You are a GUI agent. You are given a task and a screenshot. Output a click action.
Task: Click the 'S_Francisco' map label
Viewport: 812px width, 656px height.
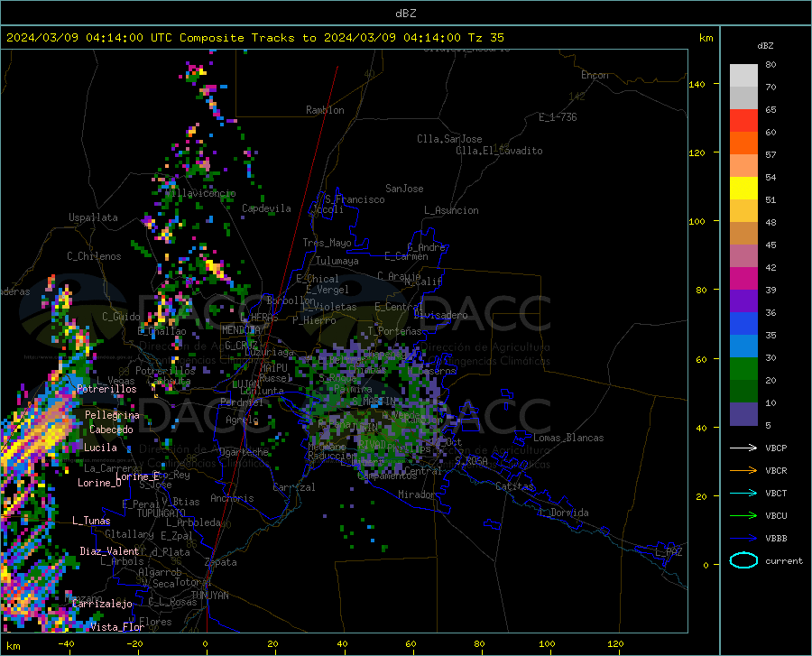pos(355,199)
